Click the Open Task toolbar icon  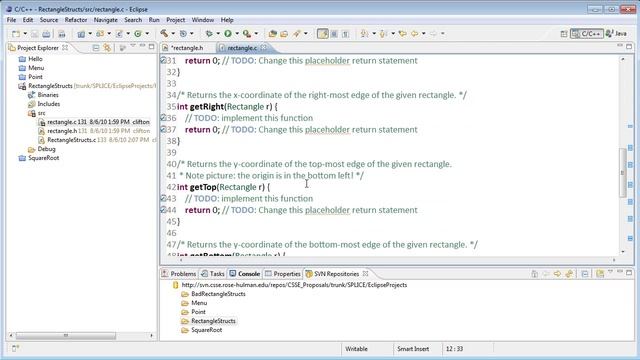pos(284,34)
